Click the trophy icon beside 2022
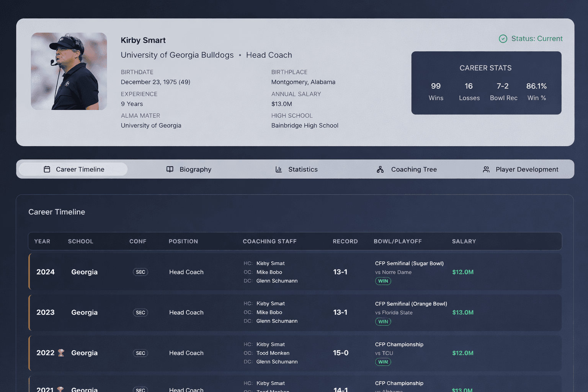This screenshot has height=392, width=588. (61, 353)
